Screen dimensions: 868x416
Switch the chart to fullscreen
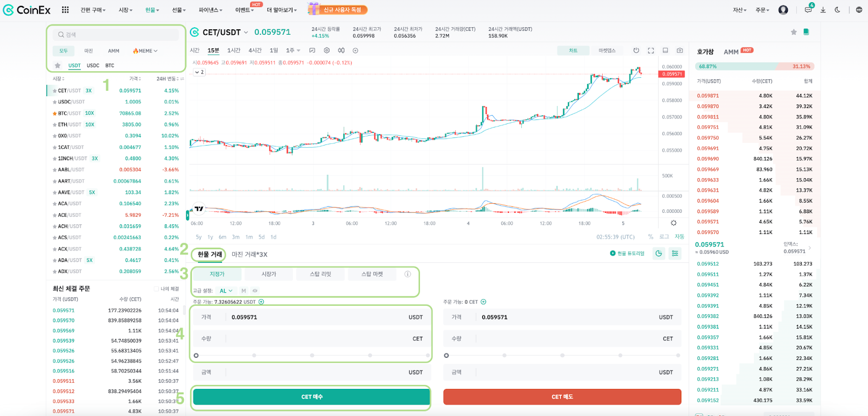click(651, 51)
